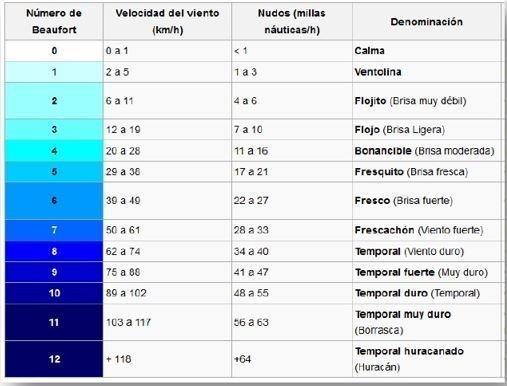
Task: Click wind speed '0 a 1'
Action: tap(117, 51)
